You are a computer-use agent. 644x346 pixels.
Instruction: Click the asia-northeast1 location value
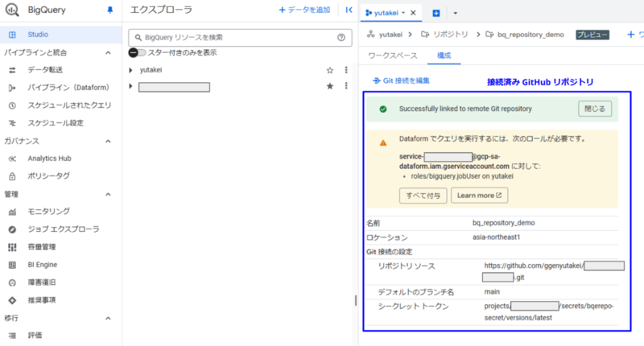coord(496,237)
